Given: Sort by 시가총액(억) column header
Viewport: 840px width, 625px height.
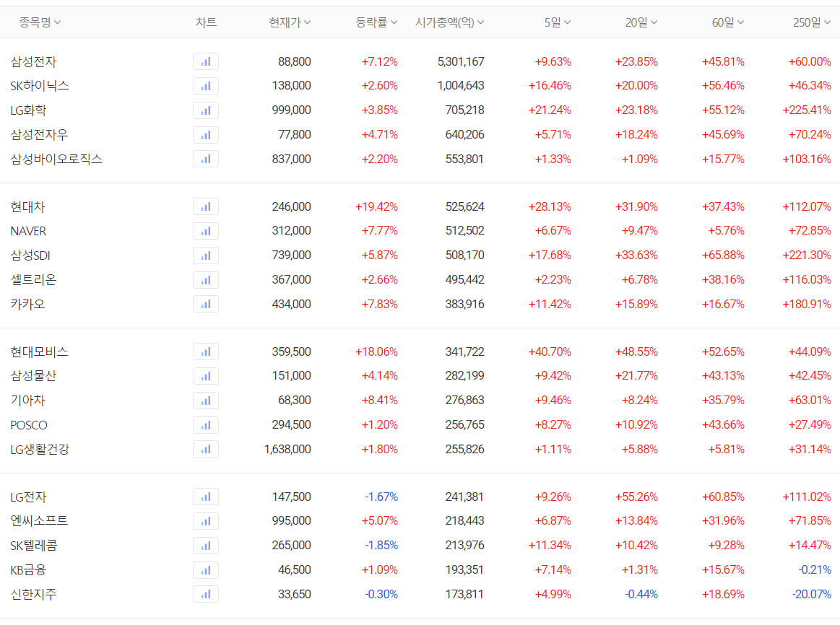Looking at the screenshot, I should pos(450,22).
